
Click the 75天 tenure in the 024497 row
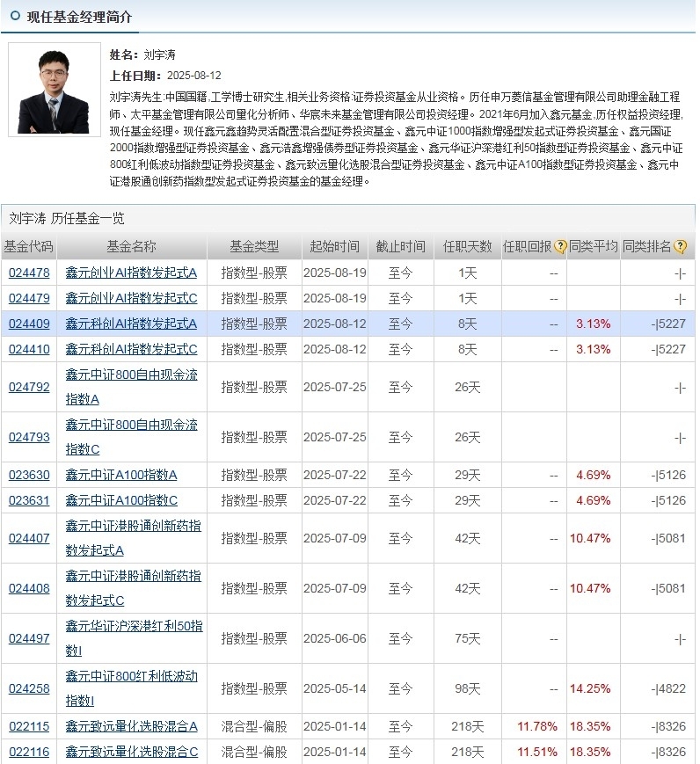tap(468, 638)
